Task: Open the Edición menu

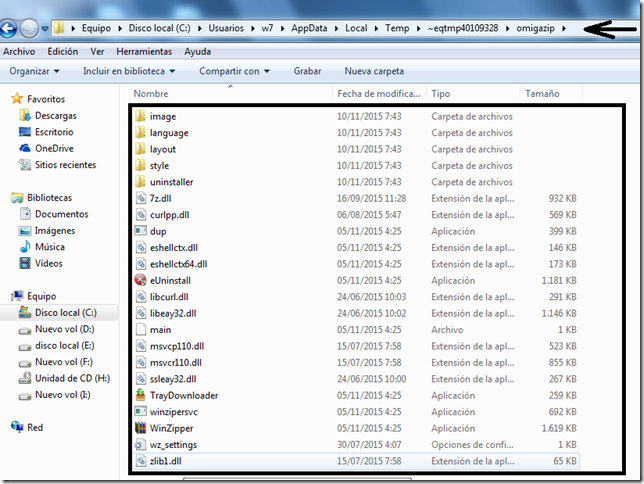Action: click(62, 51)
